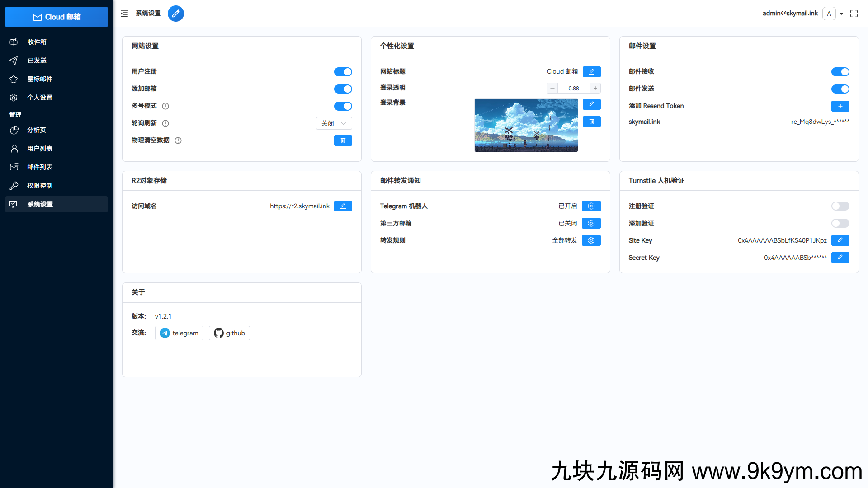Click the delete icon for 物理清空数据

click(343, 140)
